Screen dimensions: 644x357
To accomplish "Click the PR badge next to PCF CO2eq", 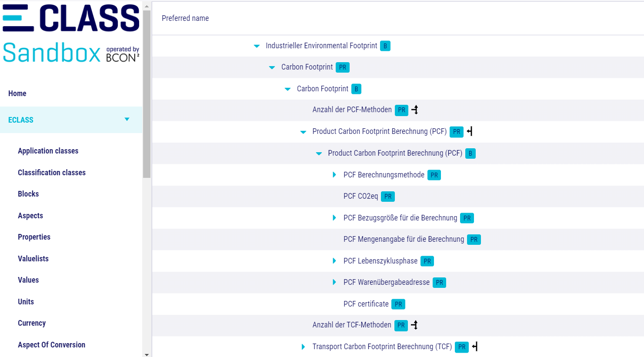I will click(387, 197).
